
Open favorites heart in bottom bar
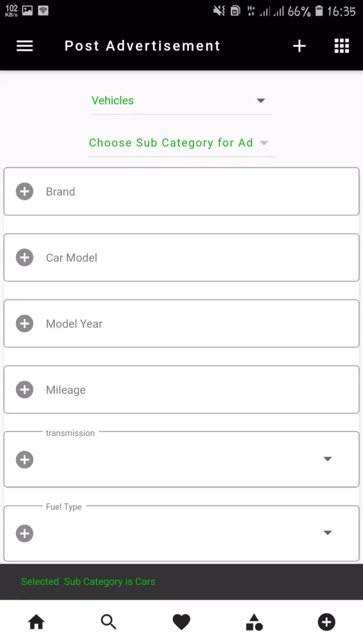click(181, 622)
